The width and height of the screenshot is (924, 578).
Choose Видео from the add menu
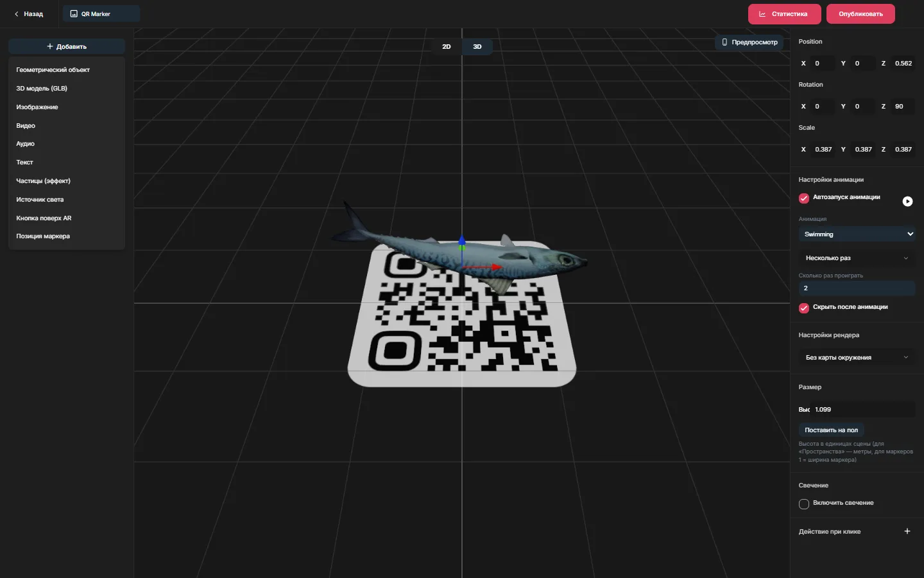[67, 126]
